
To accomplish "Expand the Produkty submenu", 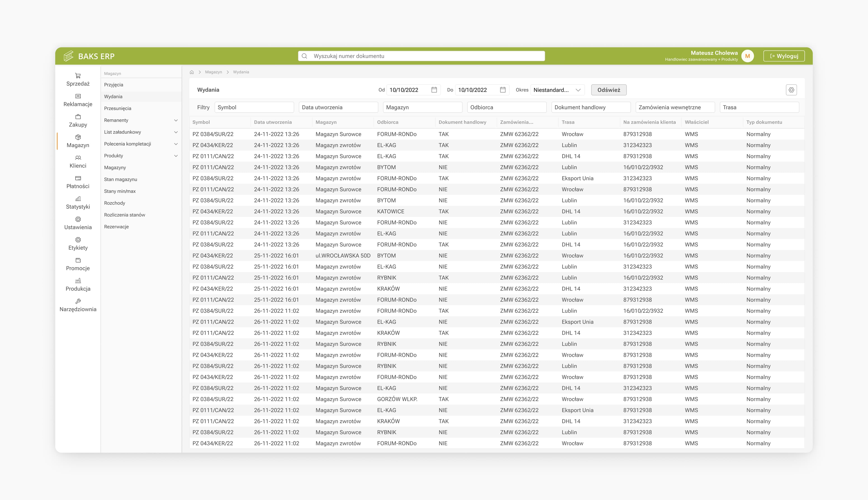I will (x=176, y=156).
